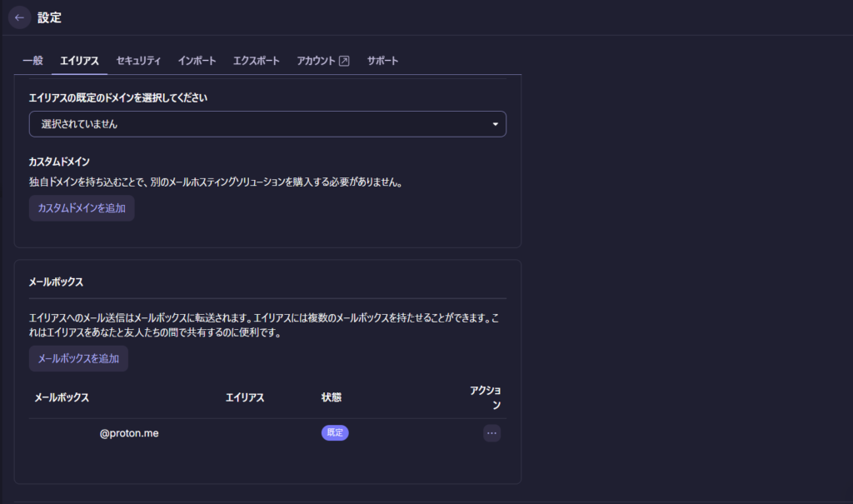853x504 pixels.
Task: Switch to the セキュリティ tab
Action: (138, 61)
